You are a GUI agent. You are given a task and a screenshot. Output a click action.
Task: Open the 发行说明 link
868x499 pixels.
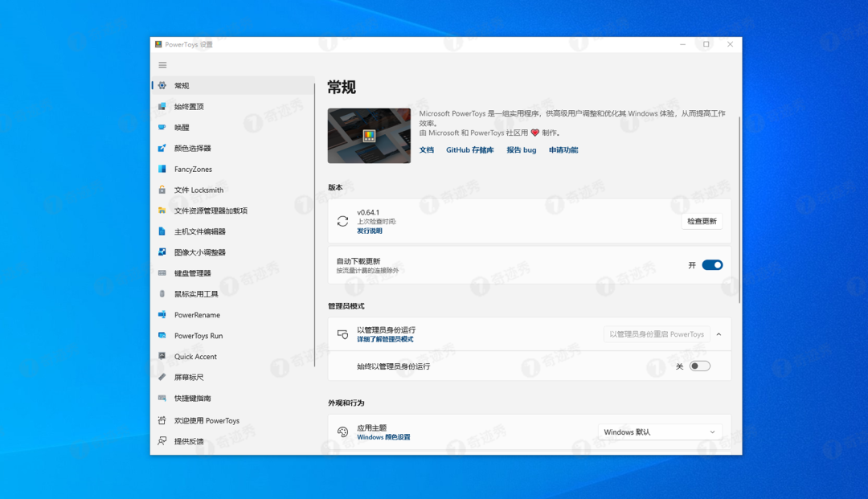click(369, 231)
